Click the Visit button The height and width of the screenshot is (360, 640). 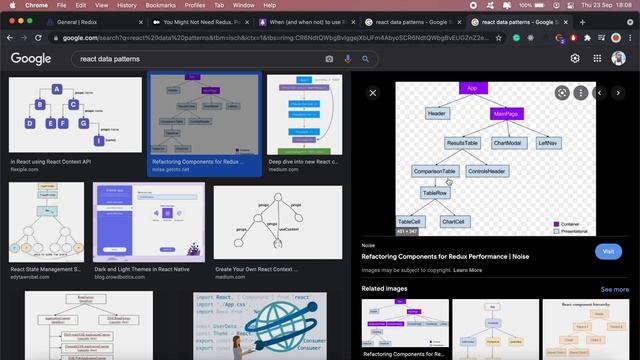(x=608, y=251)
